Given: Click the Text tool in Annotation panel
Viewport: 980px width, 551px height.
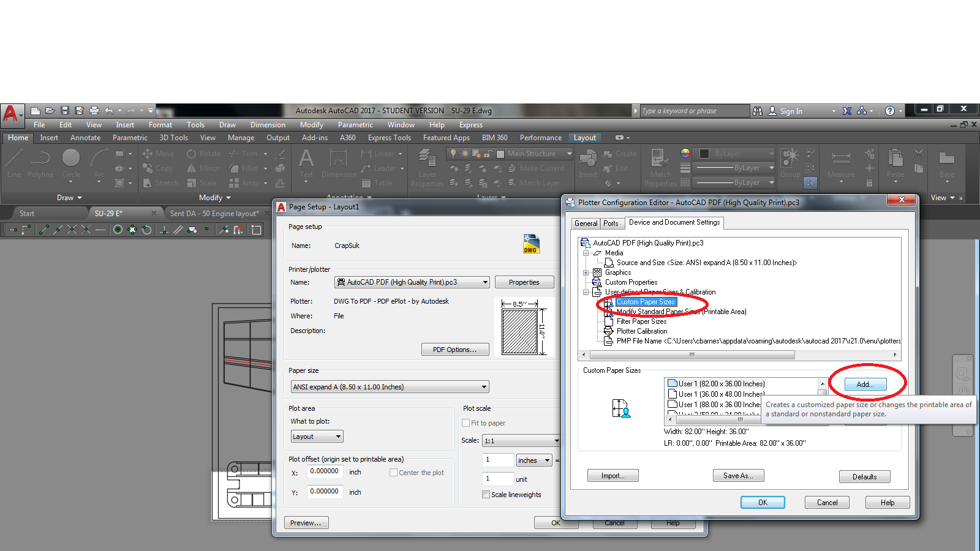Looking at the screenshot, I should 306,163.
